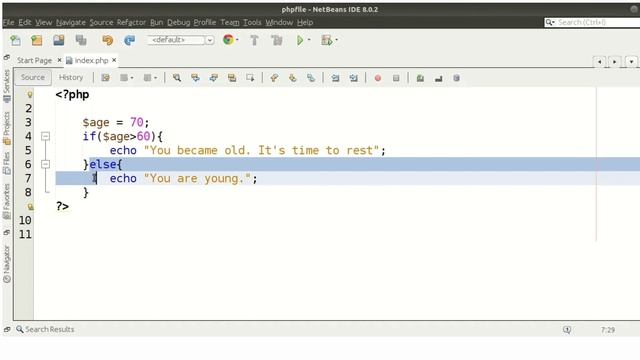This screenshot has width=640, height=360.
Task: Click the lightbulb hint on line 1
Action: pyautogui.click(x=29, y=95)
